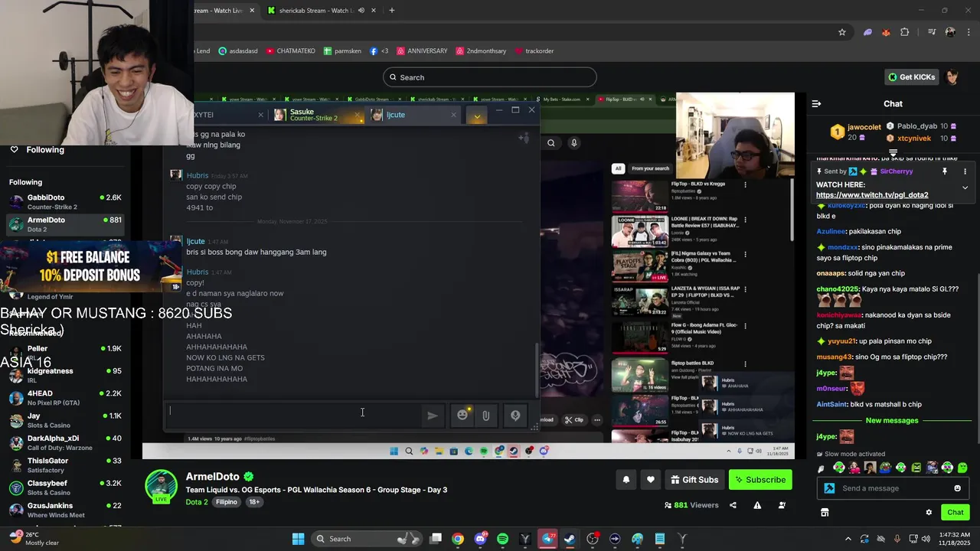
Task: Open the ANNIVERSARY bookmark
Action: [x=420, y=51]
